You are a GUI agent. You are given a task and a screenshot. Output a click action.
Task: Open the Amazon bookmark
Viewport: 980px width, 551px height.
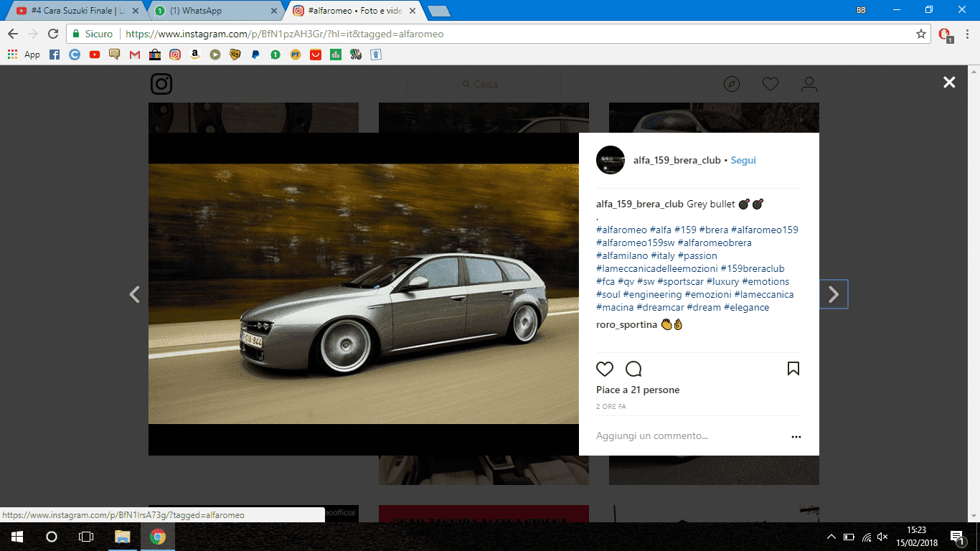pos(195,55)
